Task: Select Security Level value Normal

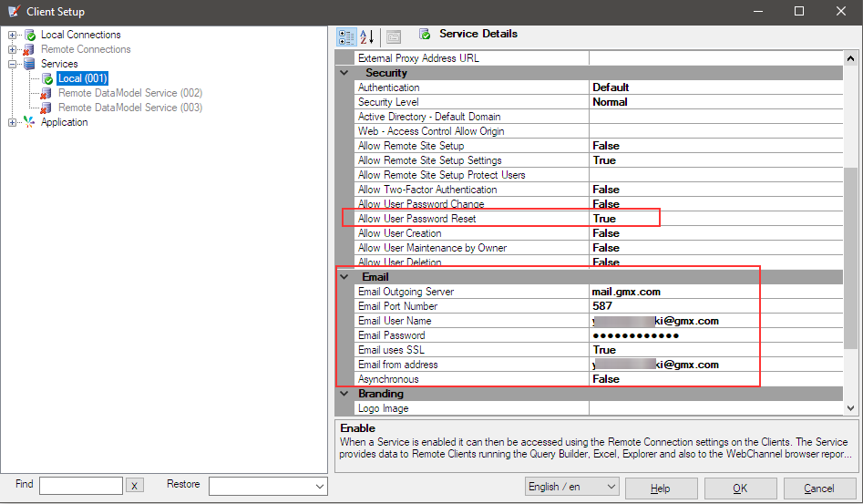Action: coord(610,102)
